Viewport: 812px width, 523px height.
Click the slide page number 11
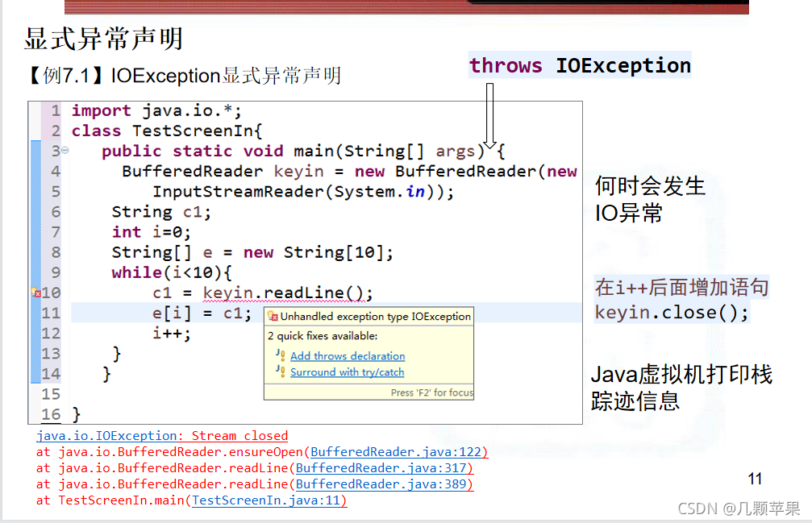(755, 479)
